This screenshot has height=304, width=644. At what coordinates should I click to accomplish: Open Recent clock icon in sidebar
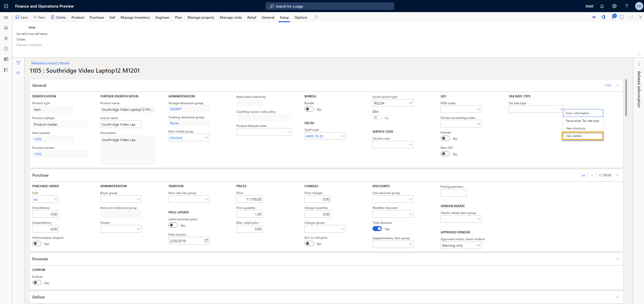(x=6, y=49)
